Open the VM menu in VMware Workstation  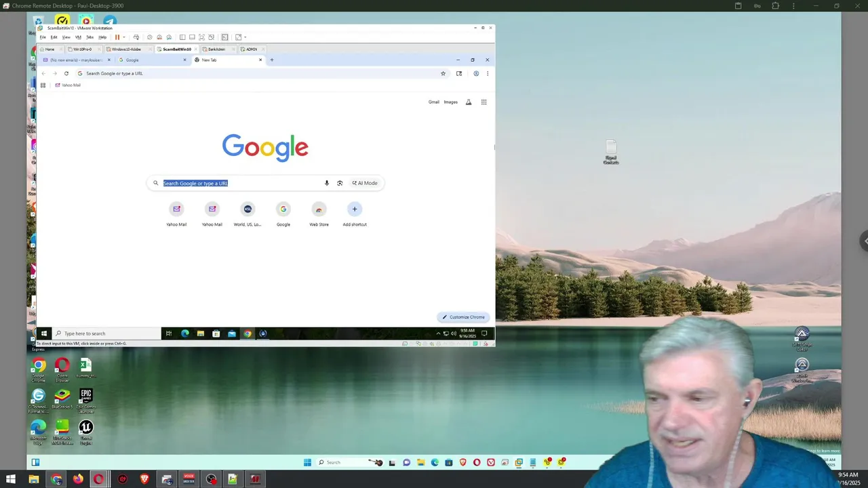(78, 37)
